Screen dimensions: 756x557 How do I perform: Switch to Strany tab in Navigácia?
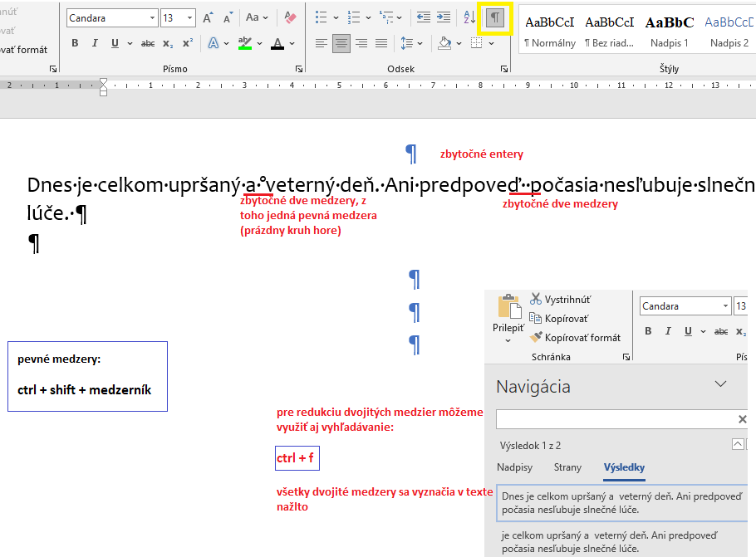[567, 467]
